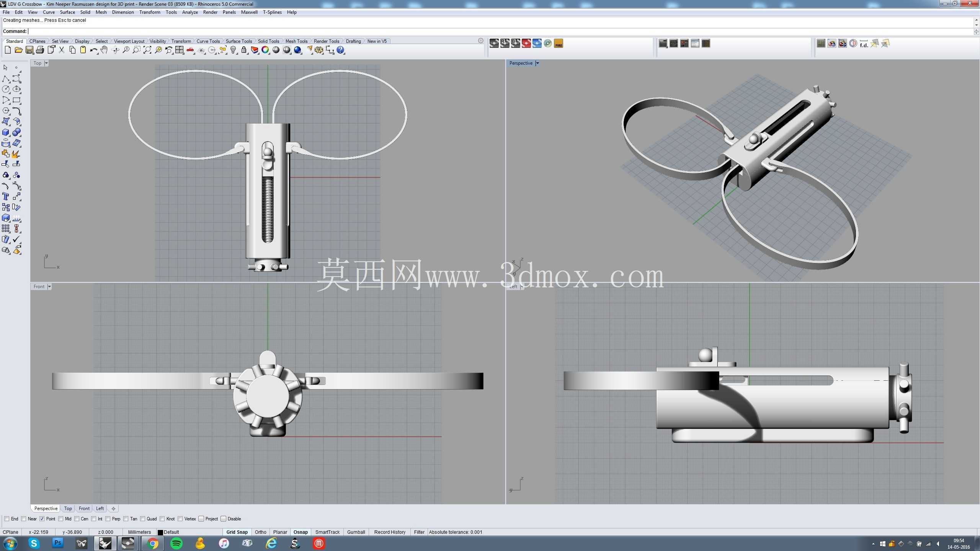980x551 pixels.
Task: Click the light bulb icon
Action: pyautogui.click(x=233, y=50)
